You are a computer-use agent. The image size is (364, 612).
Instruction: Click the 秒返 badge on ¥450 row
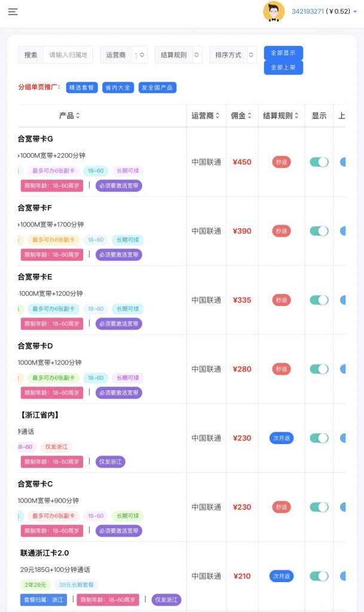281,162
